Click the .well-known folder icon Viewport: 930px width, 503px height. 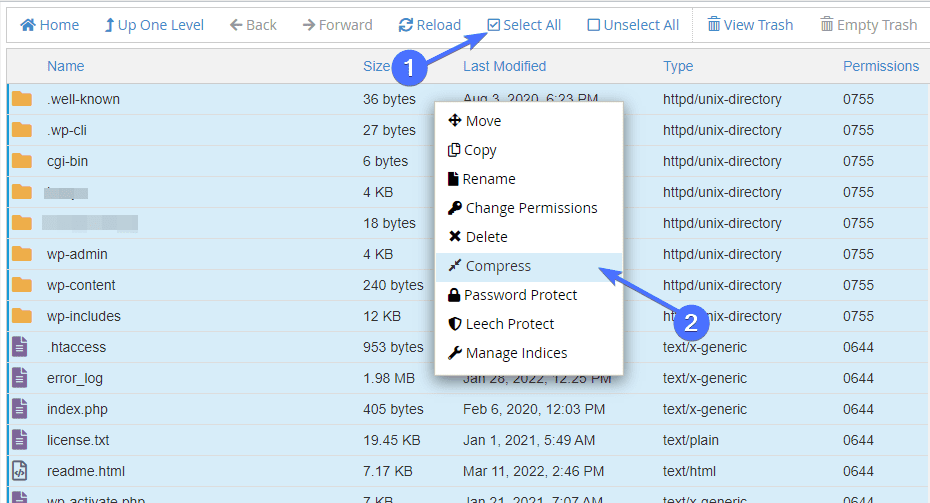click(x=22, y=99)
